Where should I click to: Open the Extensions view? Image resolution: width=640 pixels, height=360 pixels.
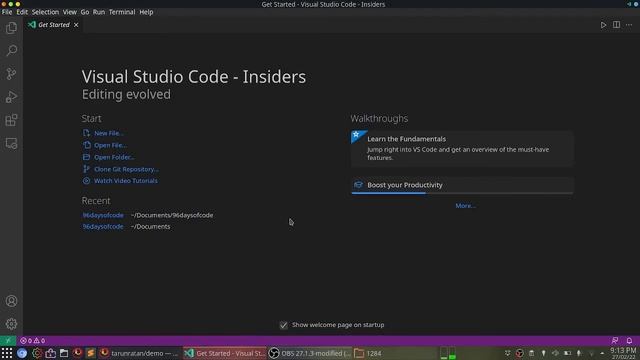tap(11, 120)
